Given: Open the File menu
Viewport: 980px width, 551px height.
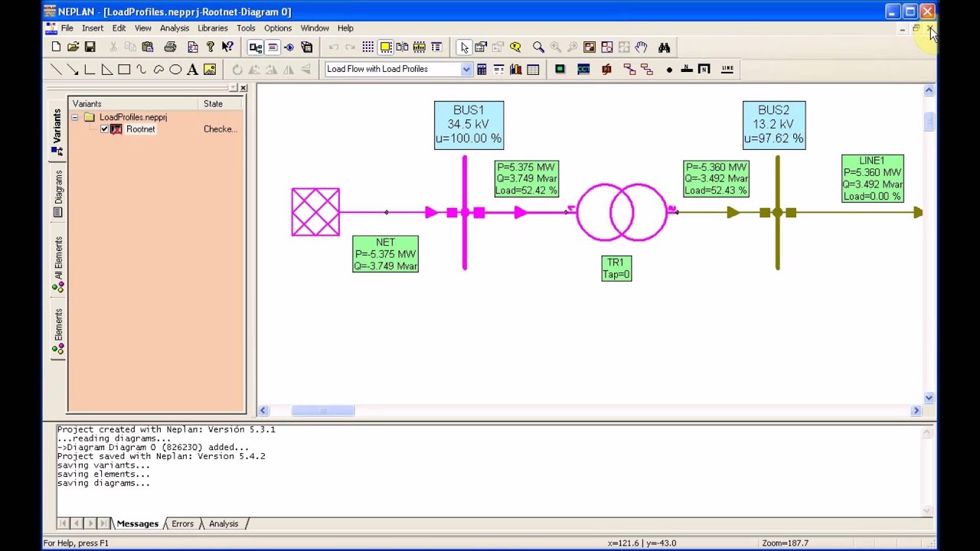Looking at the screenshot, I should pyautogui.click(x=67, y=28).
